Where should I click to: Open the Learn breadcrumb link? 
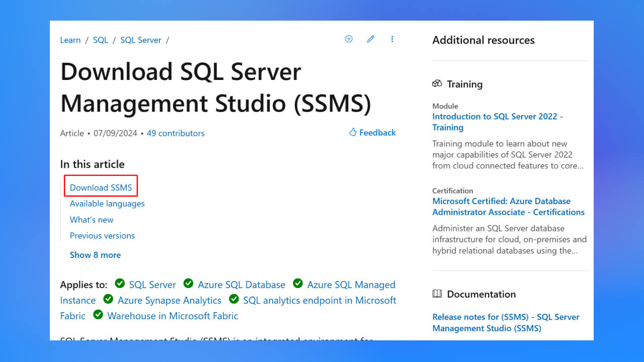tap(70, 40)
